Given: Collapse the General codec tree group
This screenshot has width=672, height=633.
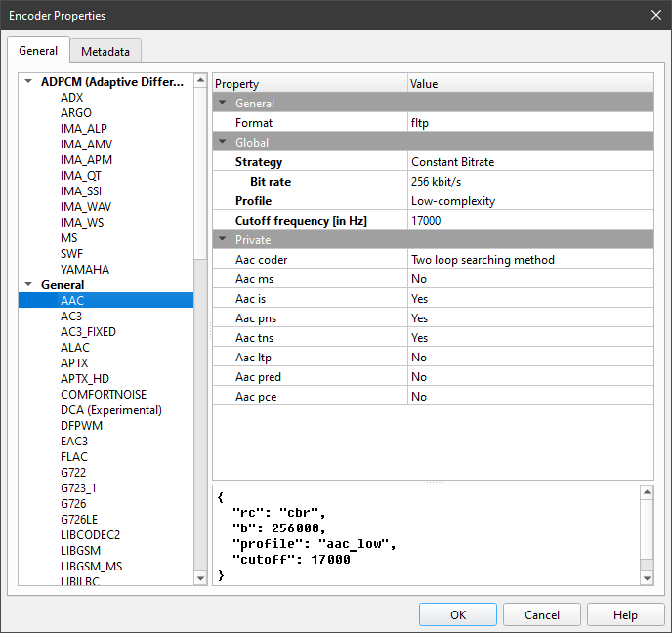Looking at the screenshot, I should [28, 285].
